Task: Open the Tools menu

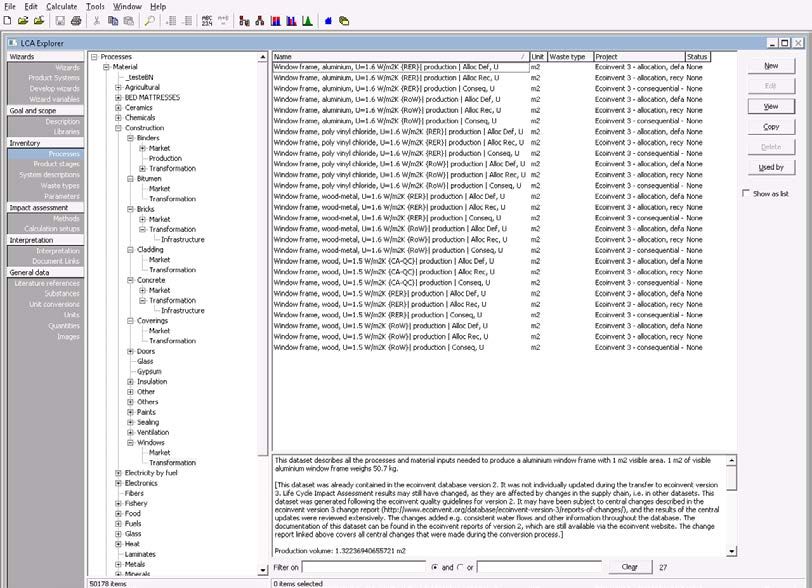Action: (95, 6)
